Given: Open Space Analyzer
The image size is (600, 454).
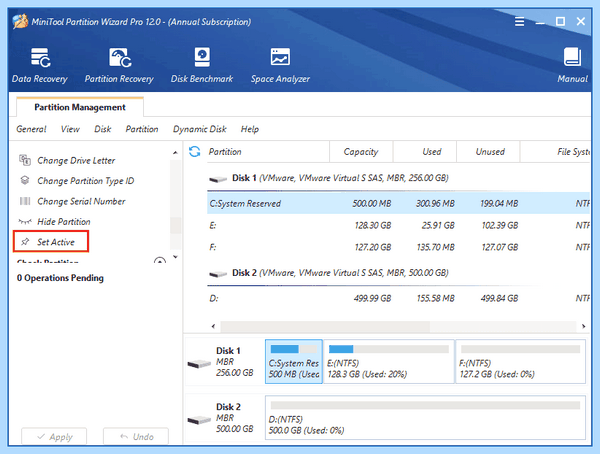Looking at the screenshot, I should 280,65.
